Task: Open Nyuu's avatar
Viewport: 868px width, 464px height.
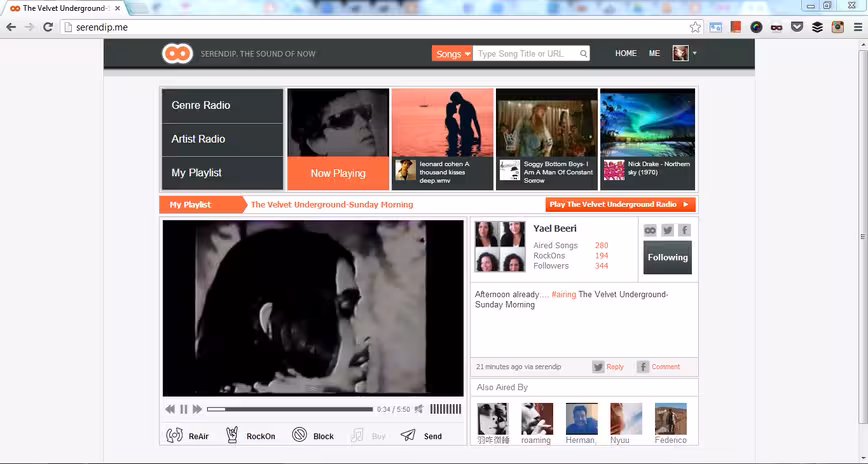Action: [x=626, y=419]
